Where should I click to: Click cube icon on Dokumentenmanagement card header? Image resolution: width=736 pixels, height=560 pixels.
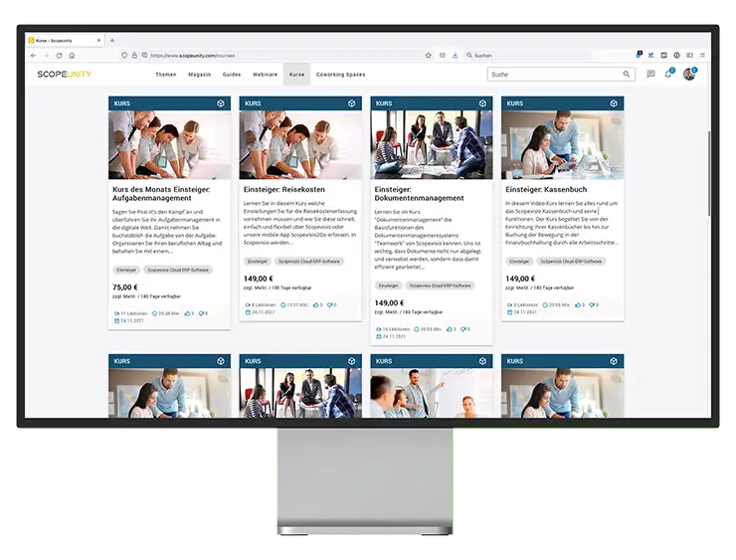[482, 103]
